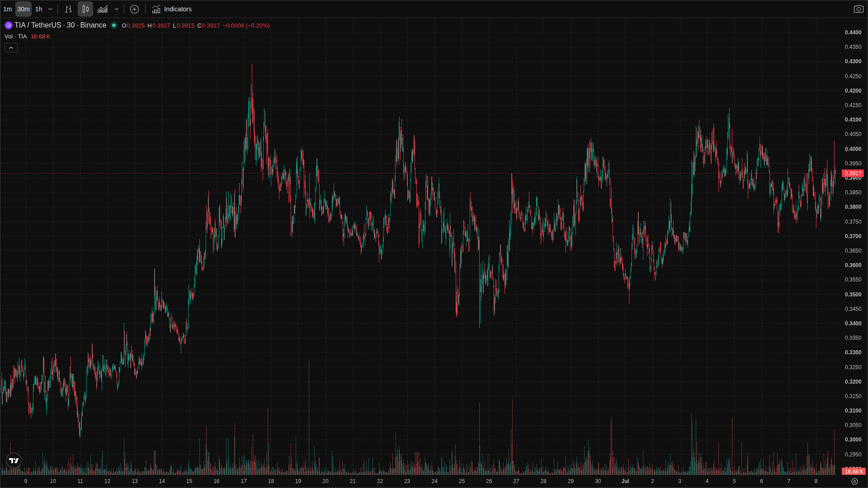Click the Vol · TIA indicator label
The width and height of the screenshot is (868, 488).
tap(16, 37)
